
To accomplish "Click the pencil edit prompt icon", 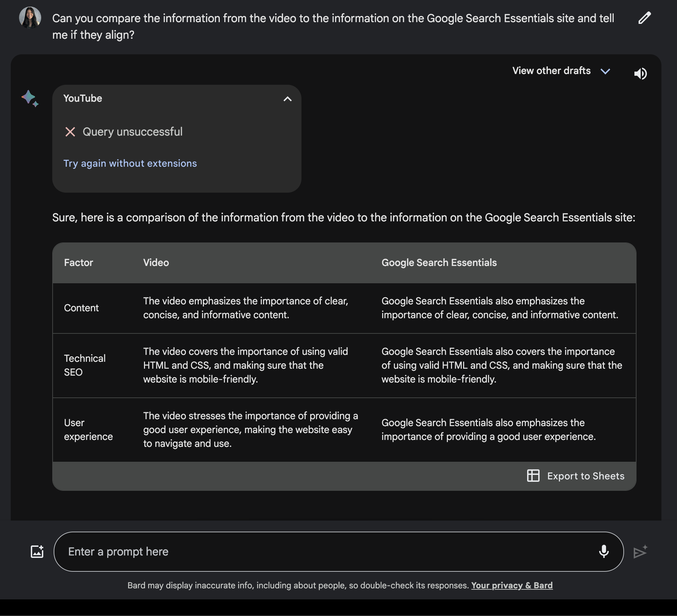I will (644, 18).
